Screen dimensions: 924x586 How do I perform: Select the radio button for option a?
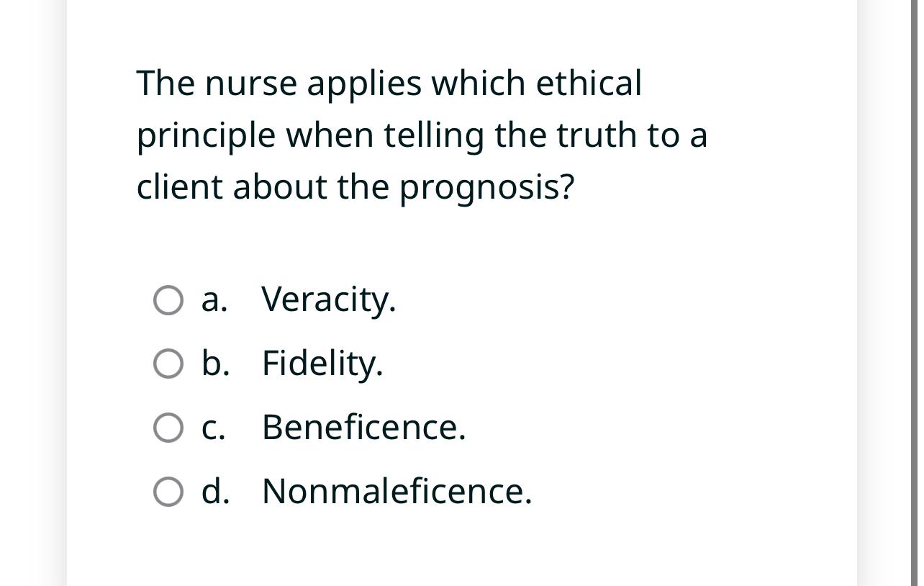[168, 300]
